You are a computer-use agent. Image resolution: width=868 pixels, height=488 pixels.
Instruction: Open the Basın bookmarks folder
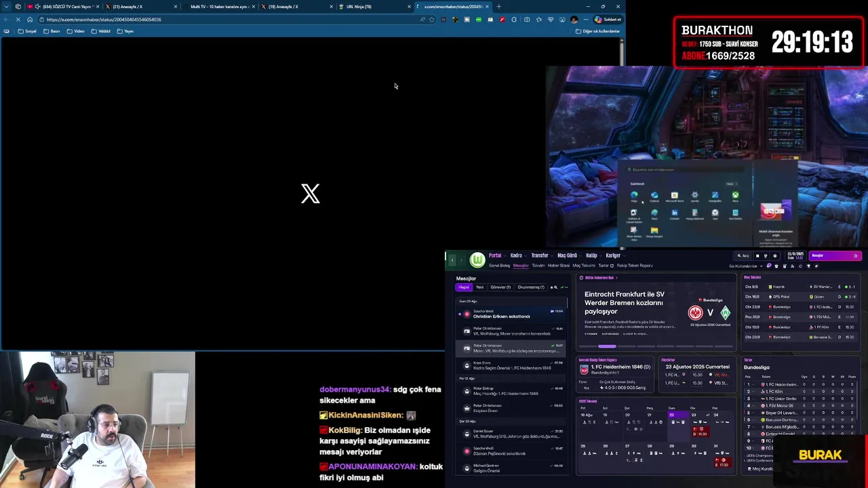pyautogui.click(x=52, y=31)
